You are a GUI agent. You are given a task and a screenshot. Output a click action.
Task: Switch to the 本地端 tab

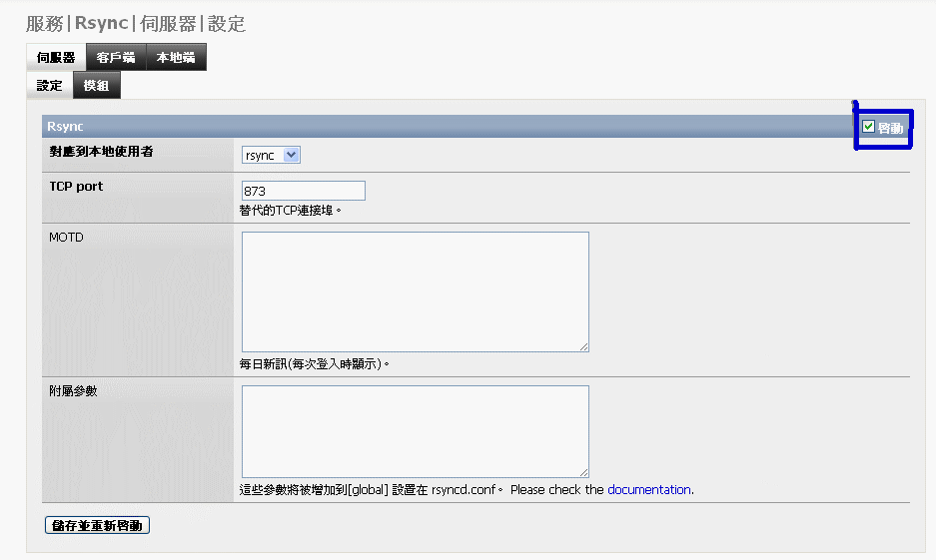click(176, 57)
